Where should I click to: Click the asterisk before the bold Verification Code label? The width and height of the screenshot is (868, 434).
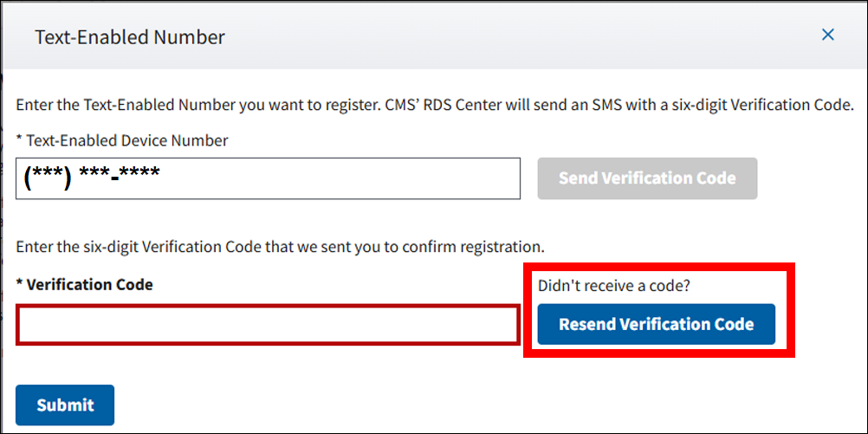pyautogui.click(x=19, y=285)
